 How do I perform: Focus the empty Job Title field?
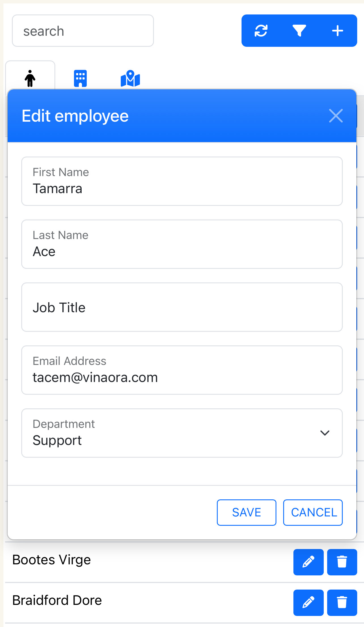181,307
